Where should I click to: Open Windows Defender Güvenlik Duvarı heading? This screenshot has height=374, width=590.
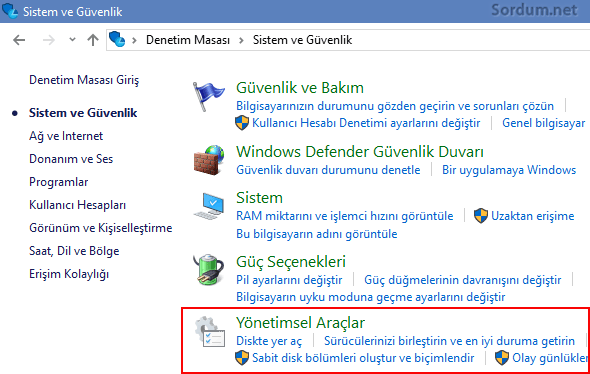(360, 152)
